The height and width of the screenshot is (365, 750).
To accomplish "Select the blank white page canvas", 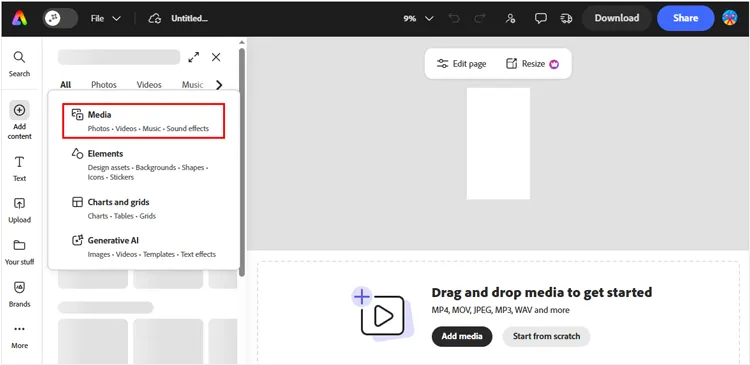I will [498, 144].
